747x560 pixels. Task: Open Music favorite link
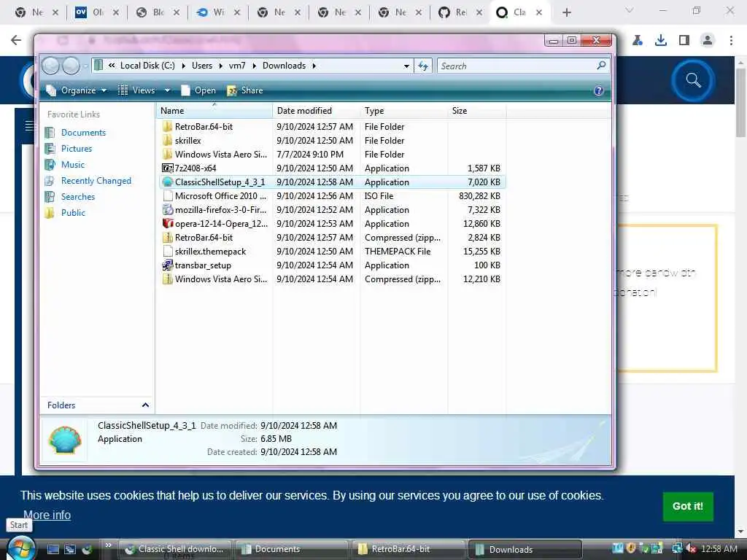(x=72, y=165)
